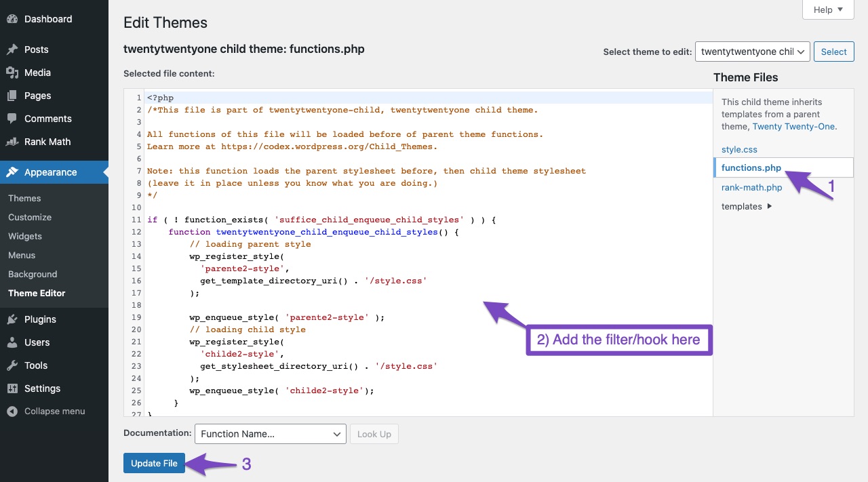Click the Select theme button

(x=833, y=52)
